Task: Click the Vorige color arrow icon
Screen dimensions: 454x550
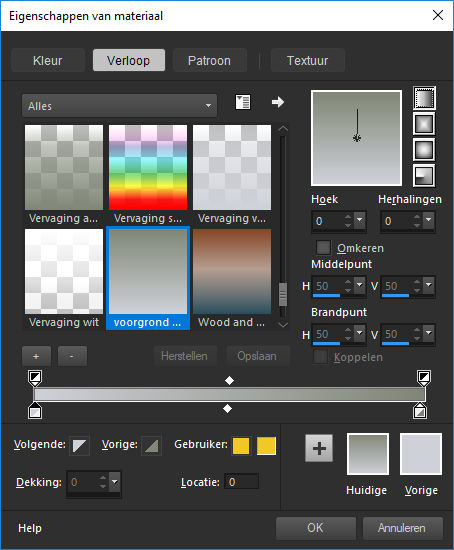Action: [x=151, y=445]
